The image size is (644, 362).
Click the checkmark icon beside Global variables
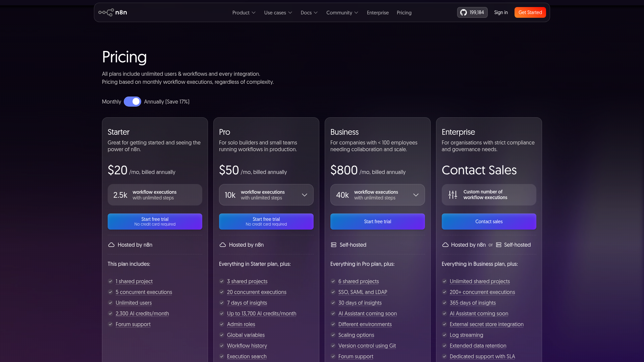(x=222, y=335)
